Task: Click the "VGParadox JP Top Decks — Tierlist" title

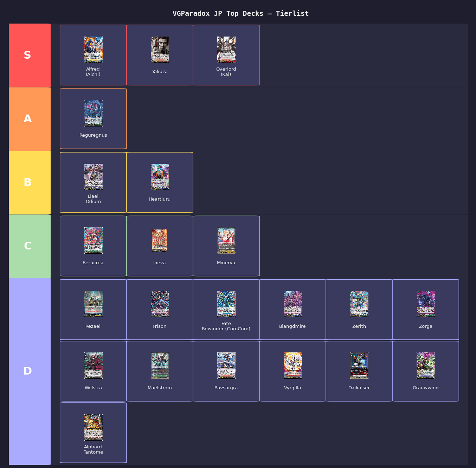Action: pyautogui.click(x=241, y=13)
